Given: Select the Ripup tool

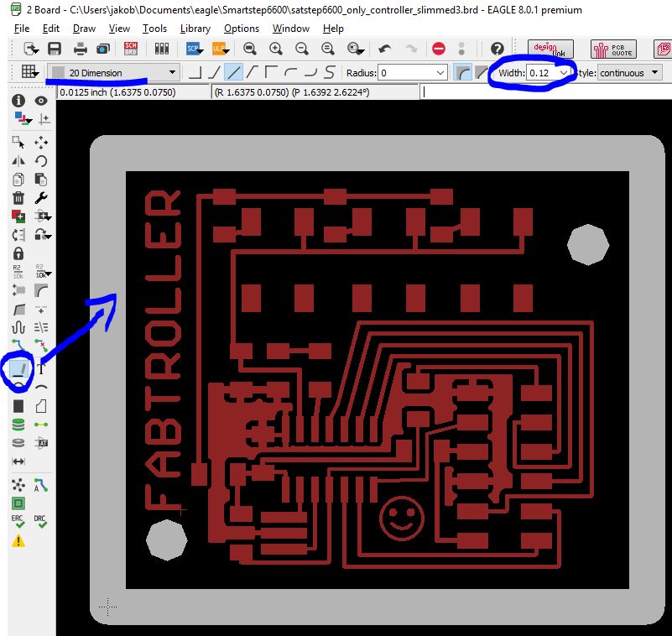Looking at the screenshot, I should tap(41, 345).
